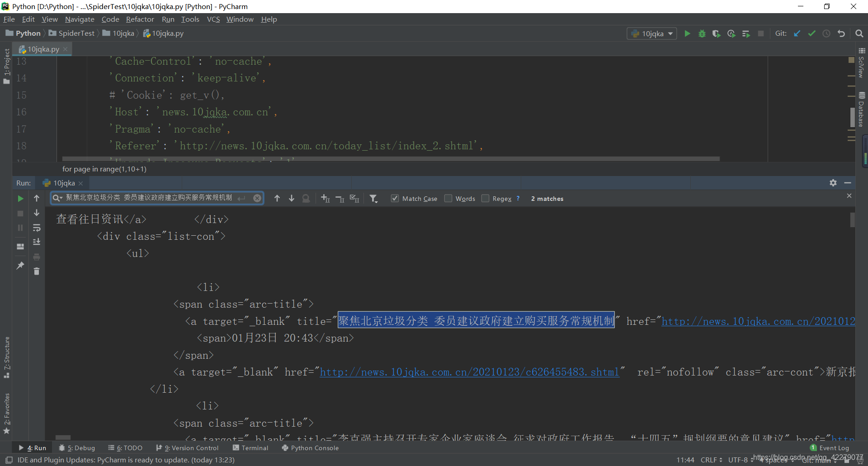Select the 10jqka.py editor tab
This screenshot has width=868, height=466.
point(42,49)
